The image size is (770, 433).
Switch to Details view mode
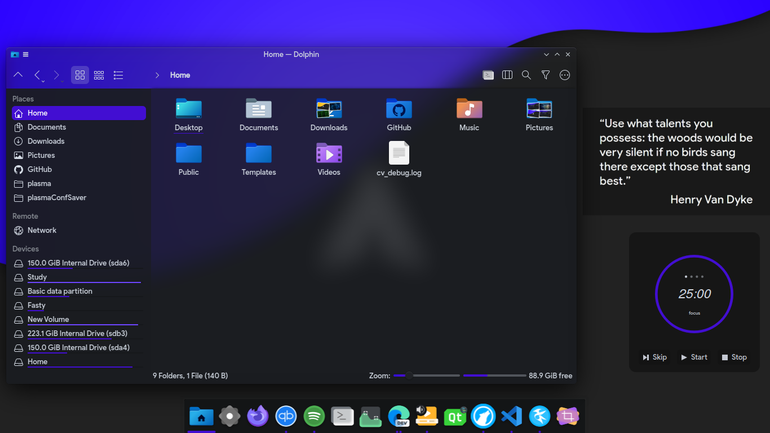[x=118, y=75]
